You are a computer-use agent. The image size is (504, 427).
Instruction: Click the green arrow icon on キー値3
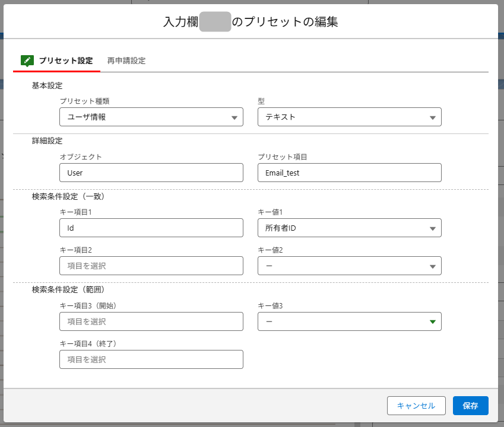(434, 321)
